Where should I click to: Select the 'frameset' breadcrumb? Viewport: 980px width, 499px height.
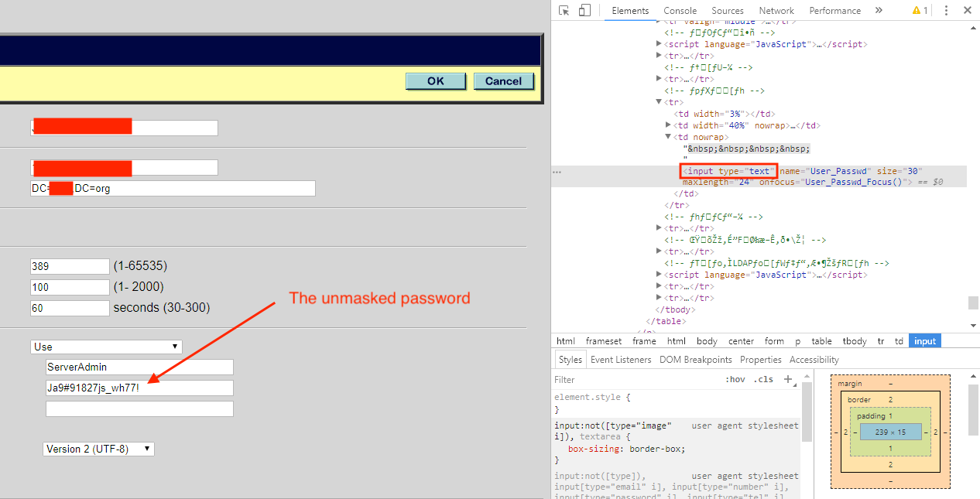pyautogui.click(x=603, y=341)
